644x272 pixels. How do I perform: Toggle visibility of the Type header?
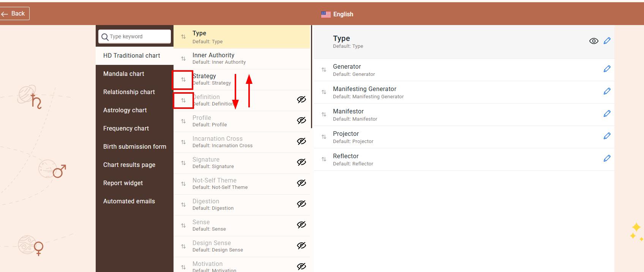click(x=593, y=41)
